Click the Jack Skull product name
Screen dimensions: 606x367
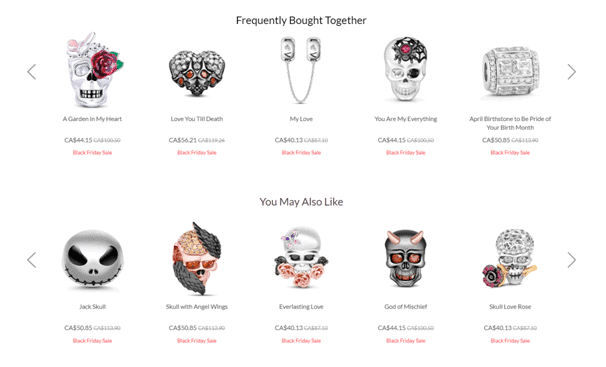click(92, 307)
